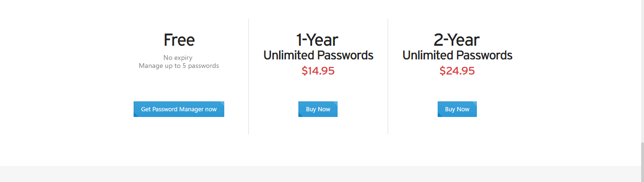Viewport: 644px width, 182px height.
Task: Click the $24.95 price
Action: coord(457,71)
